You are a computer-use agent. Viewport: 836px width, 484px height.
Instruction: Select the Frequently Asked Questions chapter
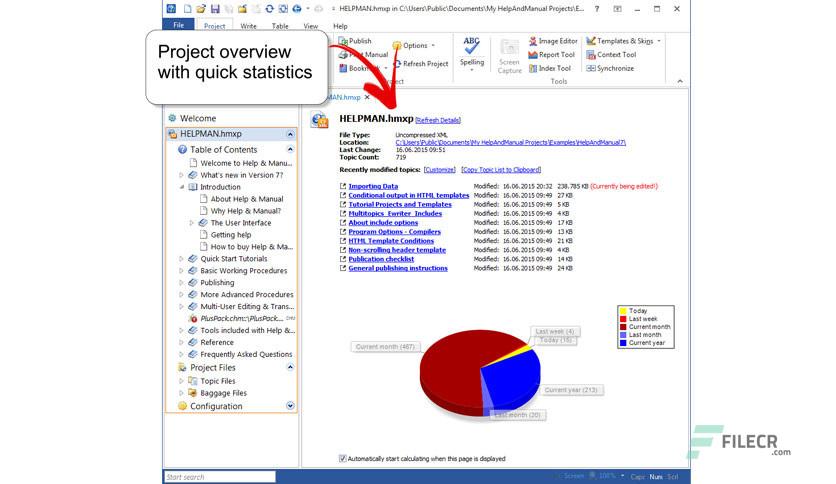246,354
